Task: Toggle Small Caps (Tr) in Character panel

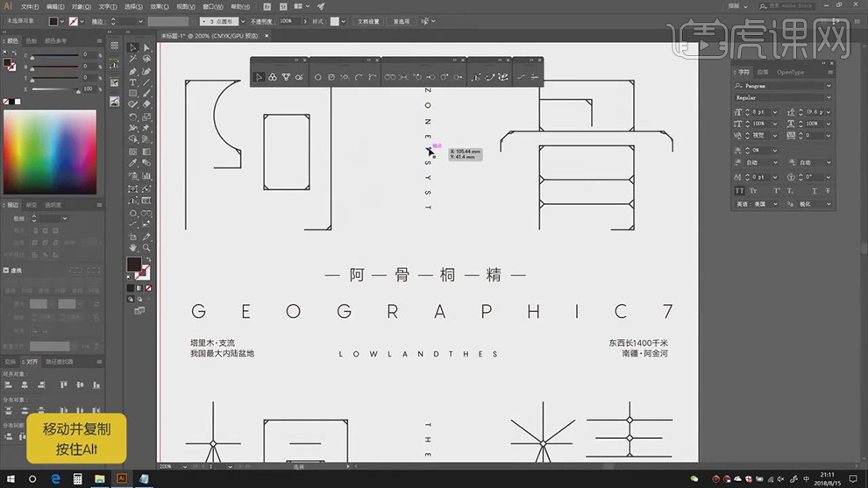Action: (755, 190)
